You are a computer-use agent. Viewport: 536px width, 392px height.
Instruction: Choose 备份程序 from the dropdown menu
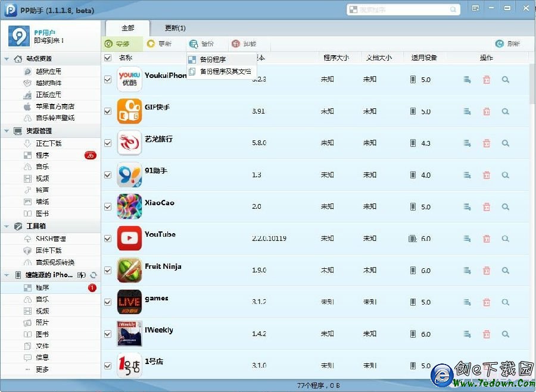(x=222, y=59)
